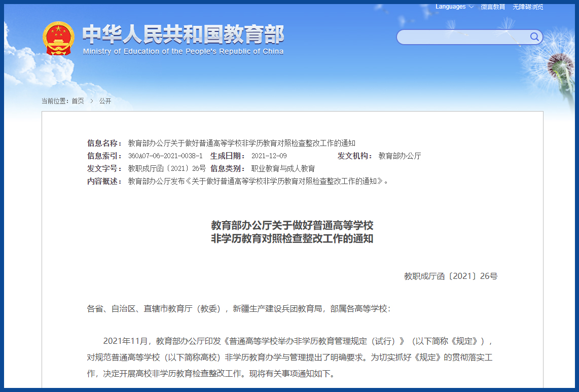This screenshot has height=392, width=579.
Task: Click the bold centered notice title heading
Action: pyautogui.click(x=292, y=232)
